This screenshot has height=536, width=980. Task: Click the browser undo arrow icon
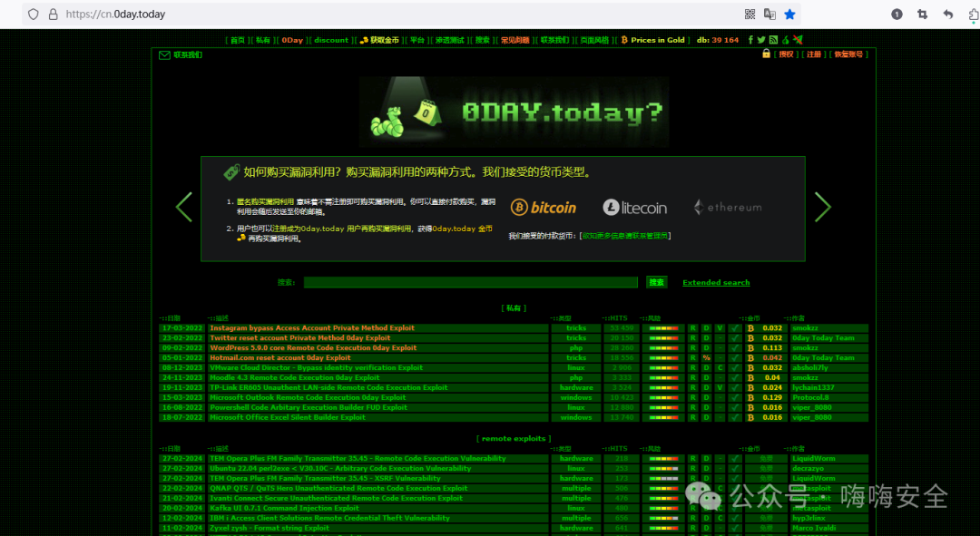(948, 15)
